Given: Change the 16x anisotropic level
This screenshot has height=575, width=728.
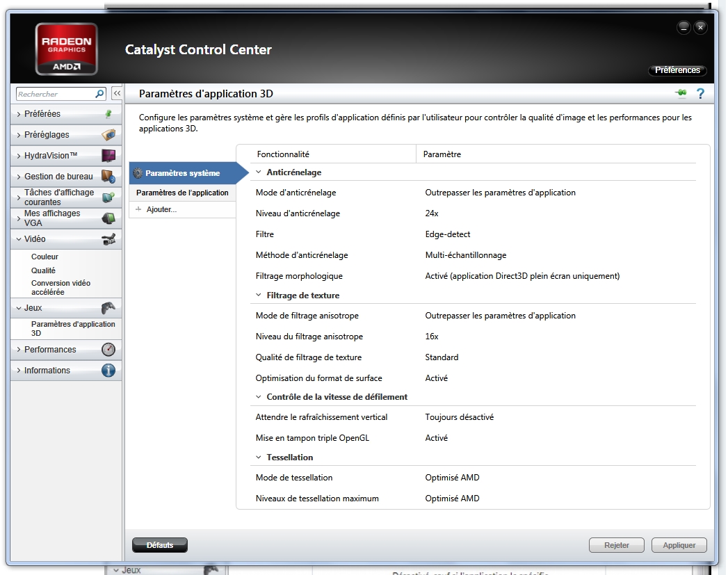Looking at the screenshot, I should (x=431, y=337).
